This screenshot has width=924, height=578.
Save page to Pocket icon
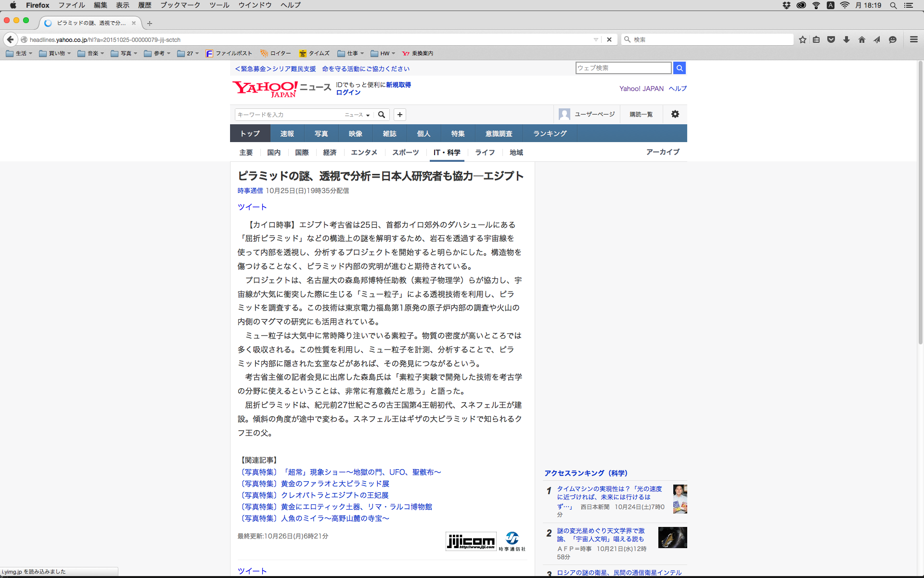[x=831, y=39]
